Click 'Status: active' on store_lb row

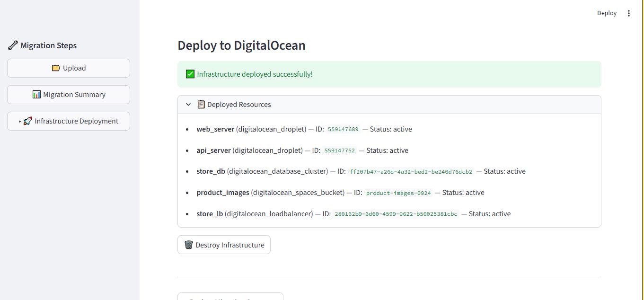coord(490,214)
